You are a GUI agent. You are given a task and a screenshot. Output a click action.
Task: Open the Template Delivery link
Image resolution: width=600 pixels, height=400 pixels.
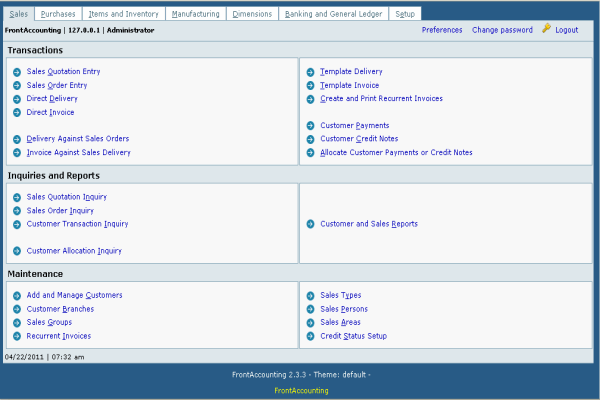click(351, 72)
